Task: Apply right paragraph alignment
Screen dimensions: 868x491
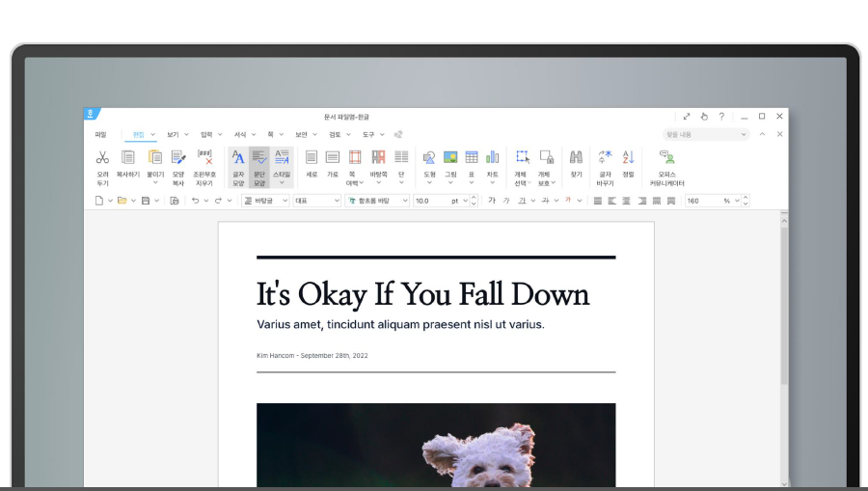Action: [x=641, y=201]
